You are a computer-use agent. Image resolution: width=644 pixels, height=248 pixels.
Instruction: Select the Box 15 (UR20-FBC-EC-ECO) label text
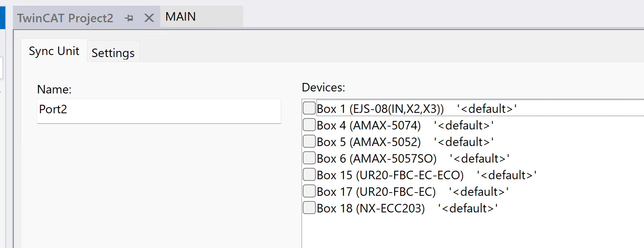(x=390, y=175)
